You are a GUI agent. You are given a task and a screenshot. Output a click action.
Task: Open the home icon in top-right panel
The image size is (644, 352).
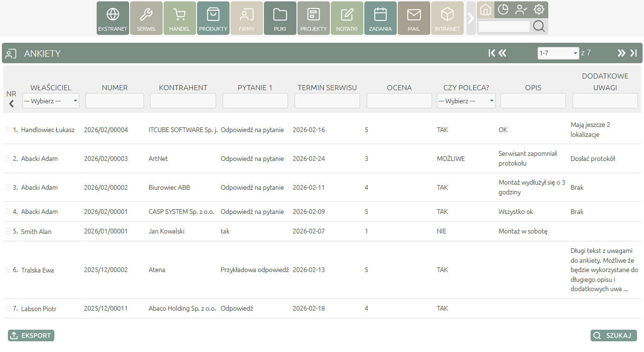pyautogui.click(x=486, y=9)
